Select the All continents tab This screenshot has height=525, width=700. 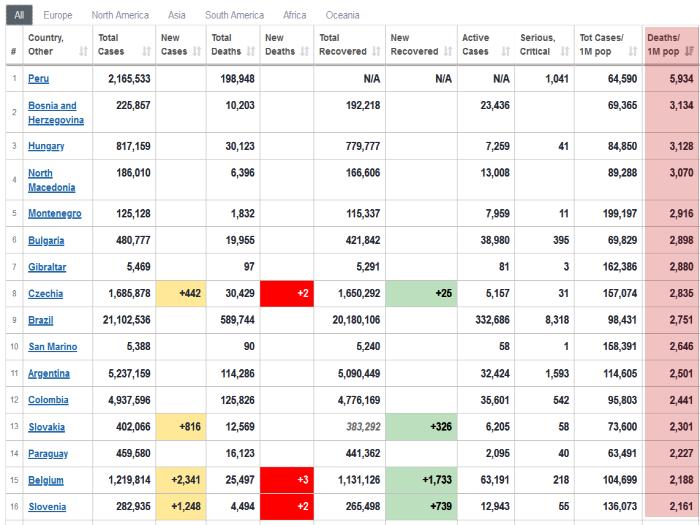(x=19, y=15)
